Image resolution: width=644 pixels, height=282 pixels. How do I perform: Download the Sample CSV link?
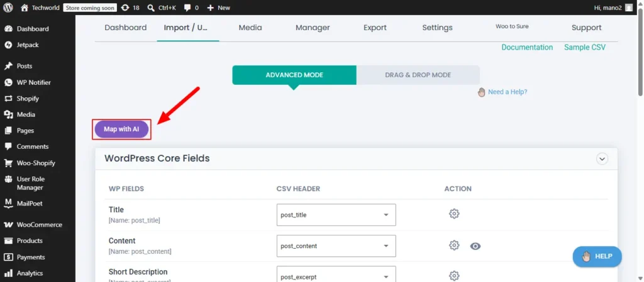[584, 48]
